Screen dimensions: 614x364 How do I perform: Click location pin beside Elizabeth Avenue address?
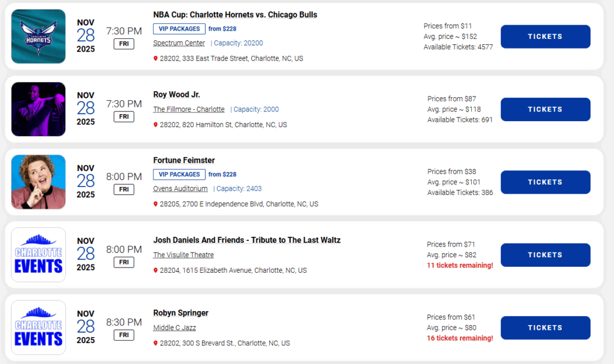pyautogui.click(x=155, y=270)
